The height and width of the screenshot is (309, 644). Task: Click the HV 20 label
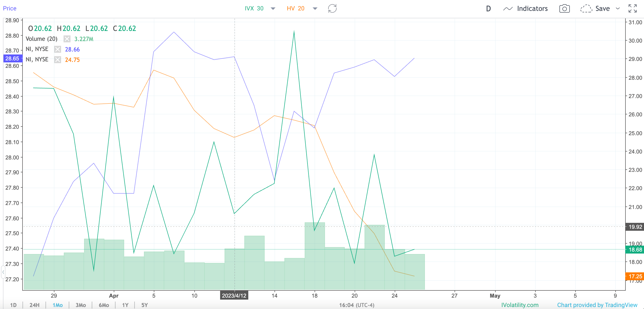(x=296, y=8)
